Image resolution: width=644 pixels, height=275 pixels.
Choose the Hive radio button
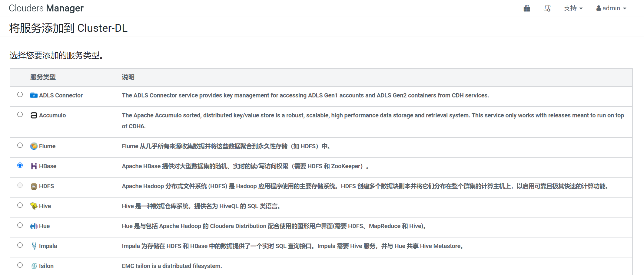click(x=20, y=205)
